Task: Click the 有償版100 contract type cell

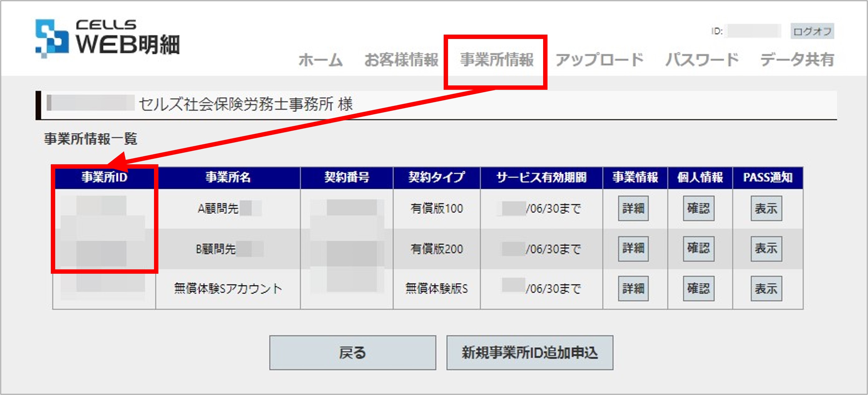Action: point(437,209)
